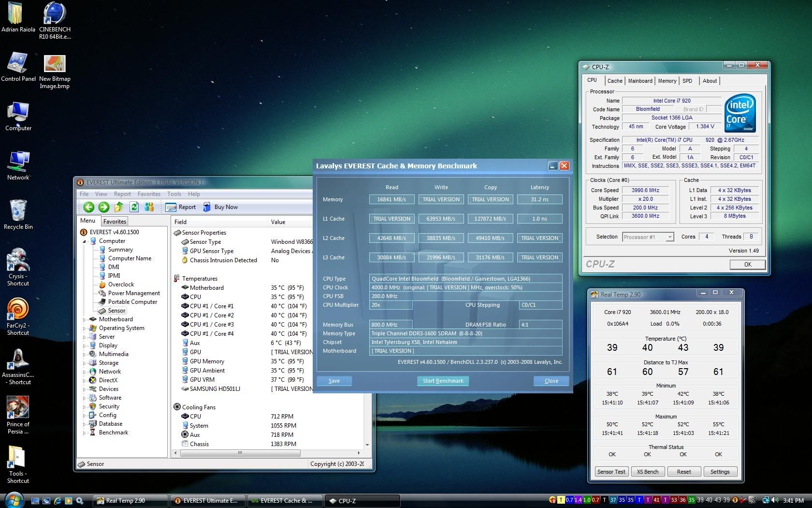This screenshot has width=812, height=508.
Task: Expand the Multimedia tree node
Action: click(84, 354)
